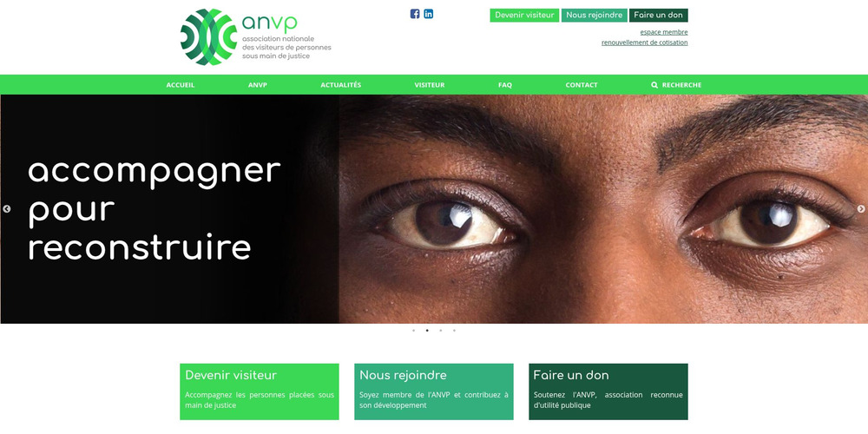This screenshot has width=868, height=434.
Task: Open the ANVP navigation menu item
Action: click(258, 85)
